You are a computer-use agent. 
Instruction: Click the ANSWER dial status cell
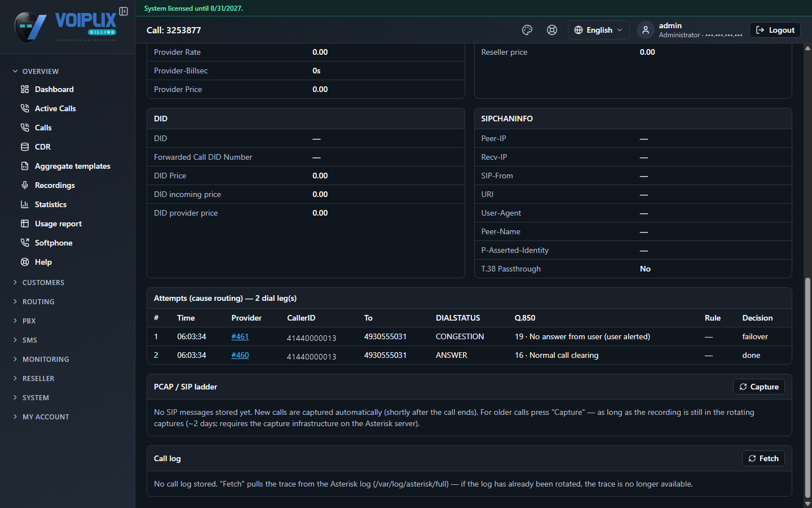[451, 355]
